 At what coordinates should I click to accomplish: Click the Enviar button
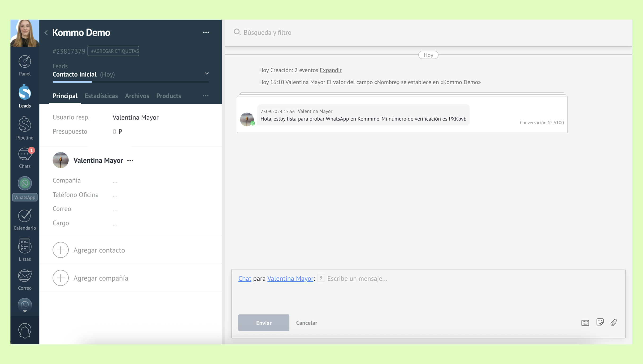pyautogui.click(x=264, y=323)
